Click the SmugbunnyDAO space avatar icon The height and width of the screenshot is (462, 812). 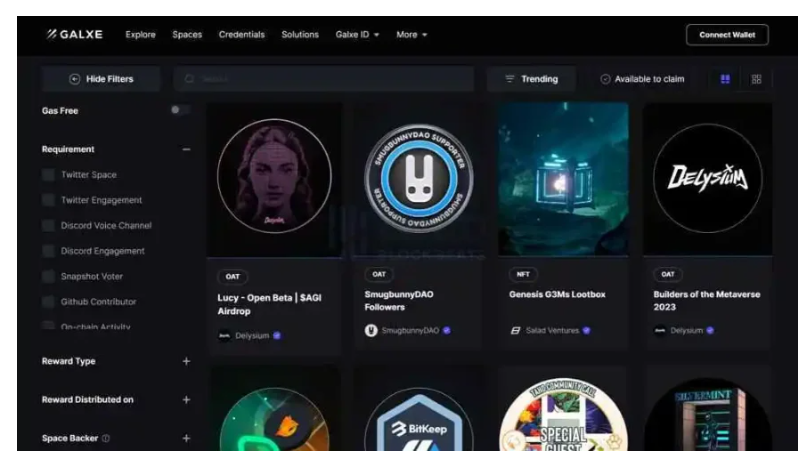point(371,330)
